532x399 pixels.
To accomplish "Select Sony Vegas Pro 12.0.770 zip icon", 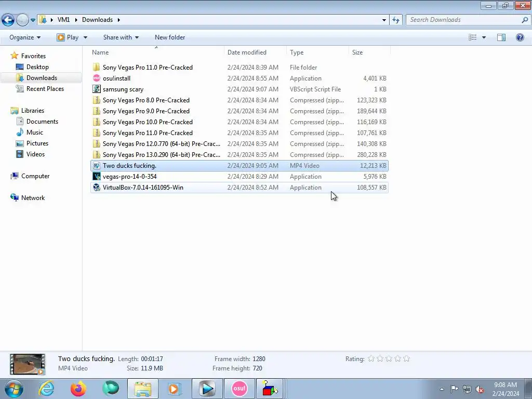I will [x=96, y=143].
